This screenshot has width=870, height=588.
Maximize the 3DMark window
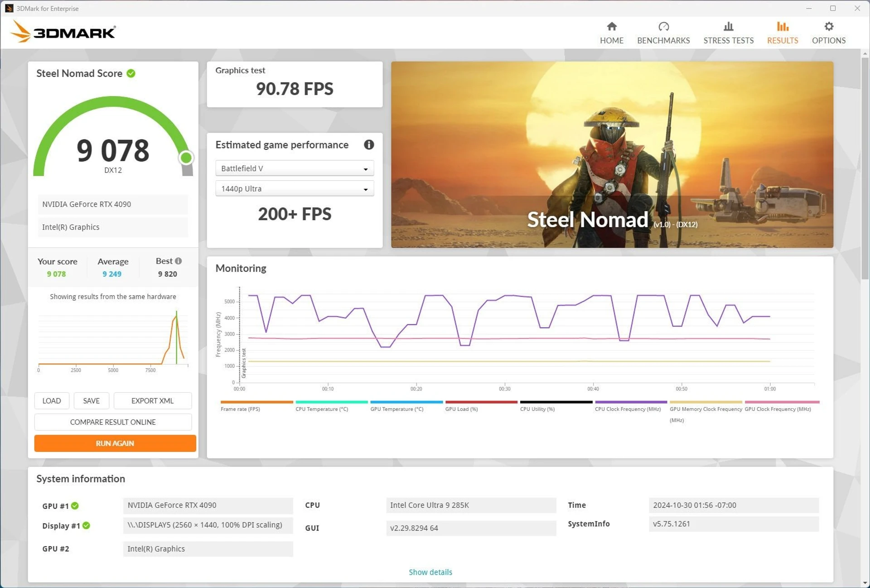833,8
